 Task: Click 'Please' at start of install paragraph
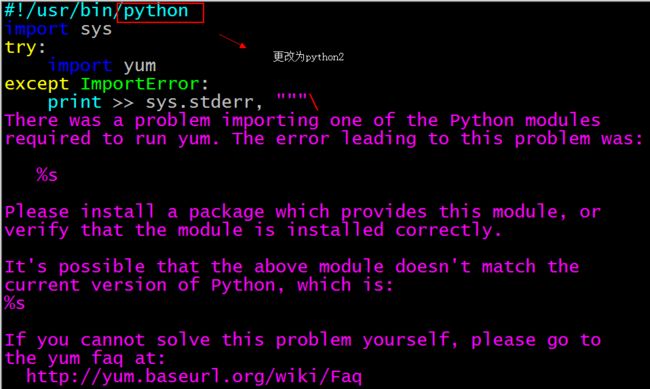[x=36, y=212]
